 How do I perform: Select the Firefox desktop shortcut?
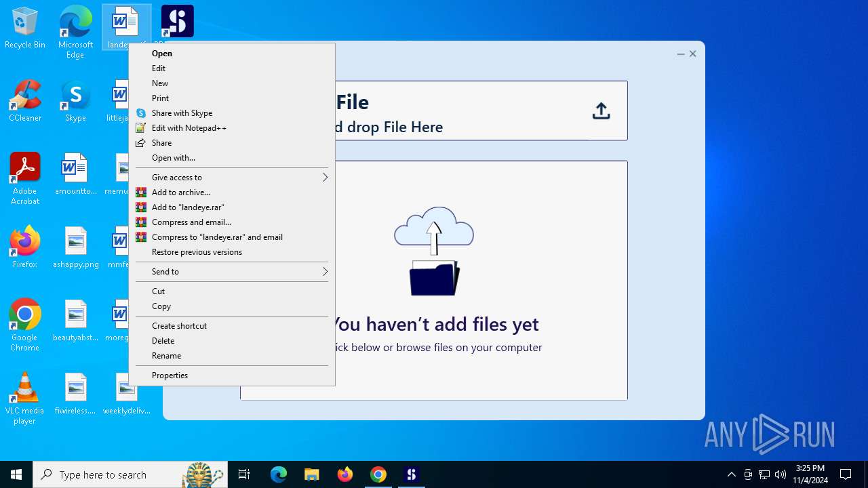coord(25,247)
